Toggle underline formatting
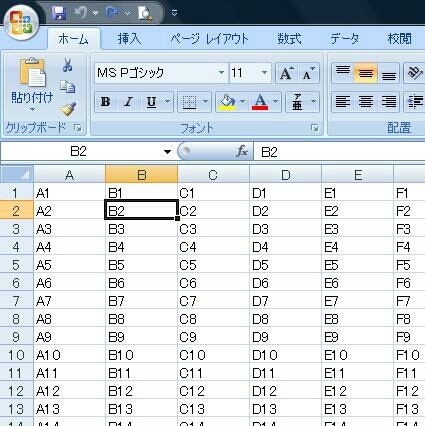Viewport: 425px width, 426px height. 152,102
